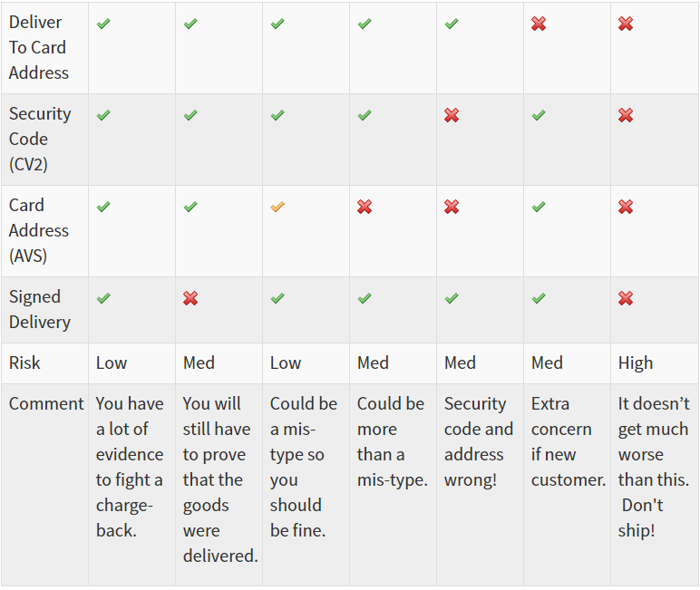Click red cross in Security Code row beside green ticks
This screenshot has height=590, width=700.
coord(452,115)
